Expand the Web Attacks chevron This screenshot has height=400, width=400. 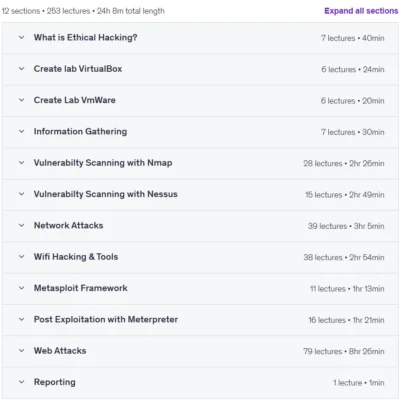click(21, 351)
